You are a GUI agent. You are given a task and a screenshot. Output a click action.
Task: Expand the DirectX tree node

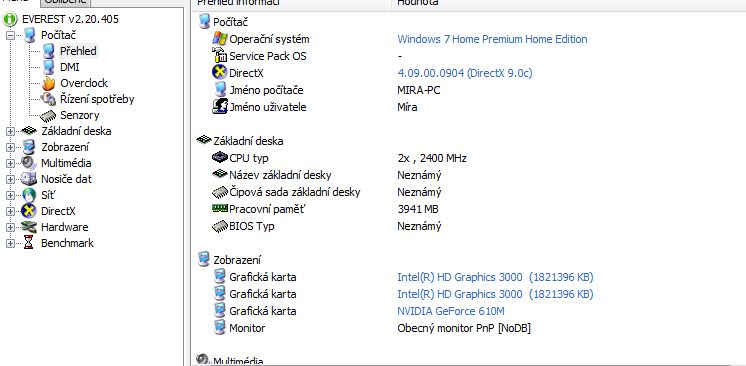(x=10, y=211)
